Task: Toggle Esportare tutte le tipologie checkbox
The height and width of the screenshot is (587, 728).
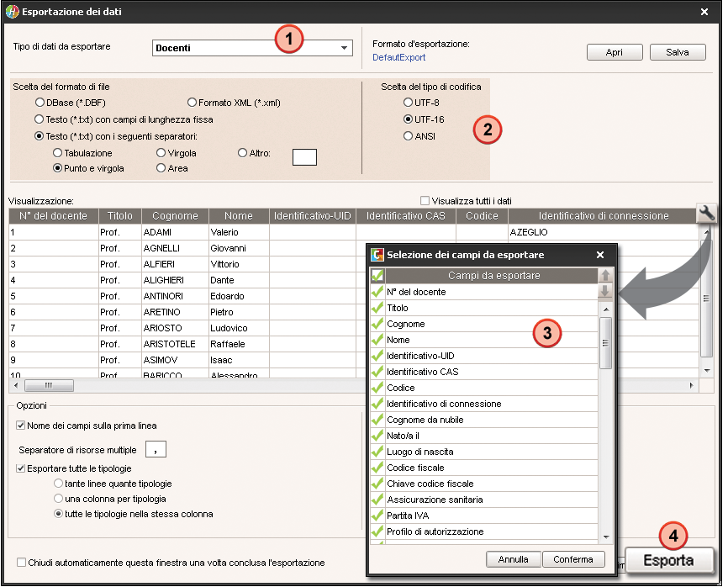Action: click(x=20, y=468)
